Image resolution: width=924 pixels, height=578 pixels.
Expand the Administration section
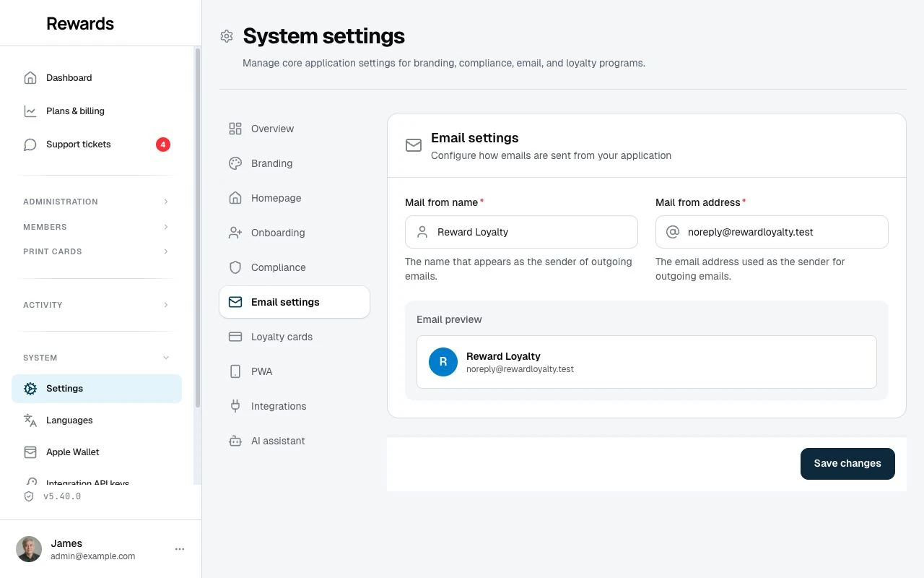tap(97, 202)
